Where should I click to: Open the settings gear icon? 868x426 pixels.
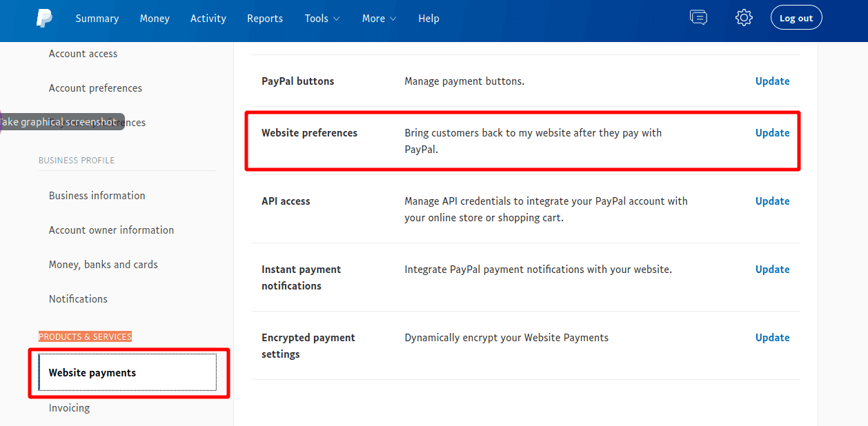pyautogui.click(x=744, y=18)
